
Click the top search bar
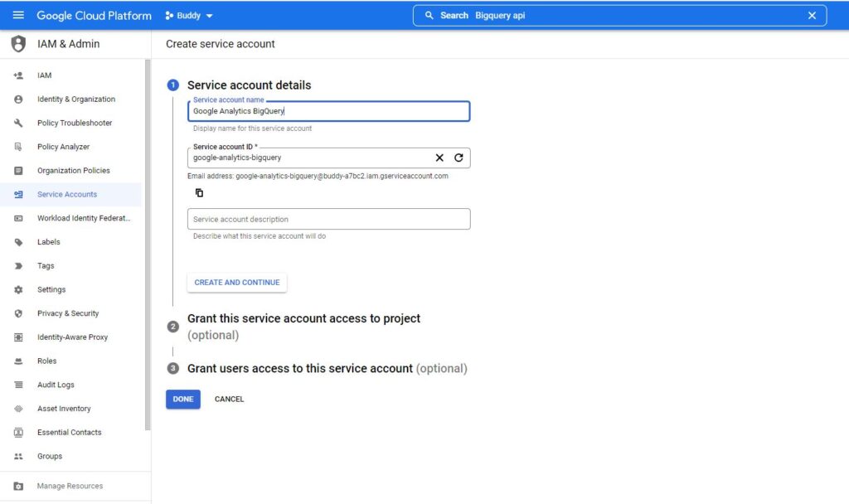pos(619,16)
